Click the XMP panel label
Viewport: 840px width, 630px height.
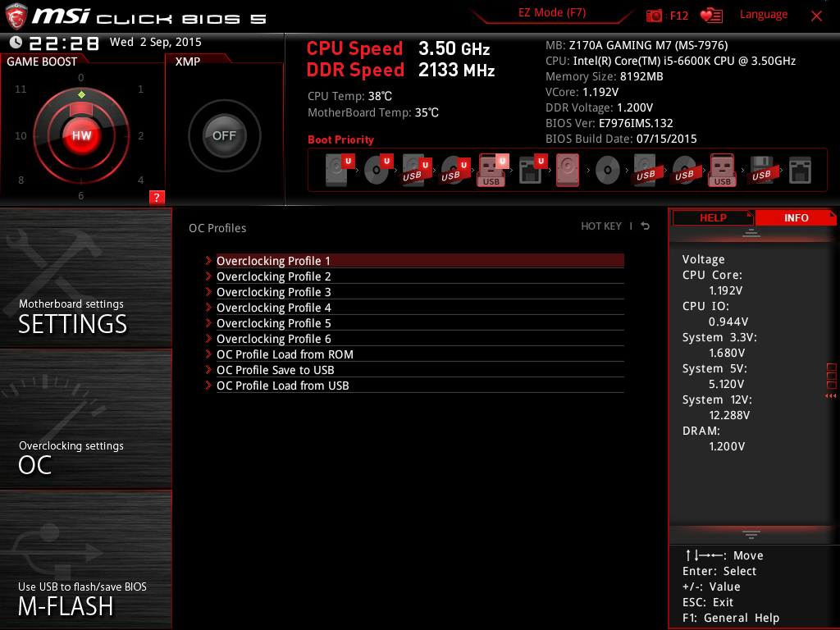[188, 62]
